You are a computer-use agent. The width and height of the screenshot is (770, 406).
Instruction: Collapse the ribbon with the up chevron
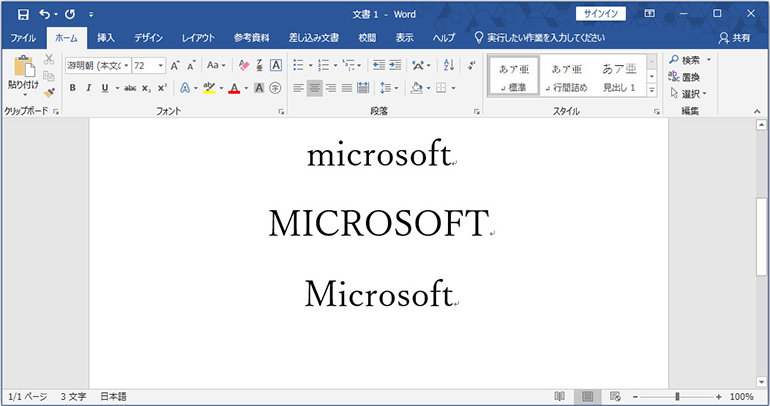point(758,112)
